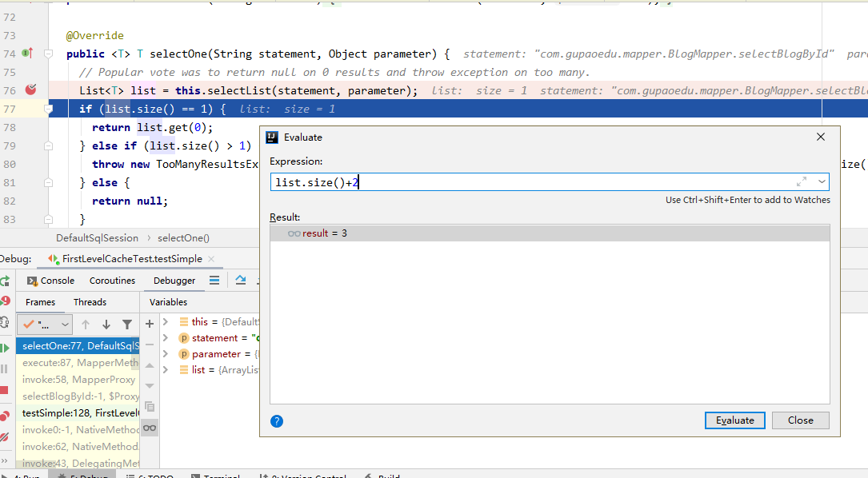The image size is (868, 478).
Task: Click line number 78 in gutter
Action: 10,127
